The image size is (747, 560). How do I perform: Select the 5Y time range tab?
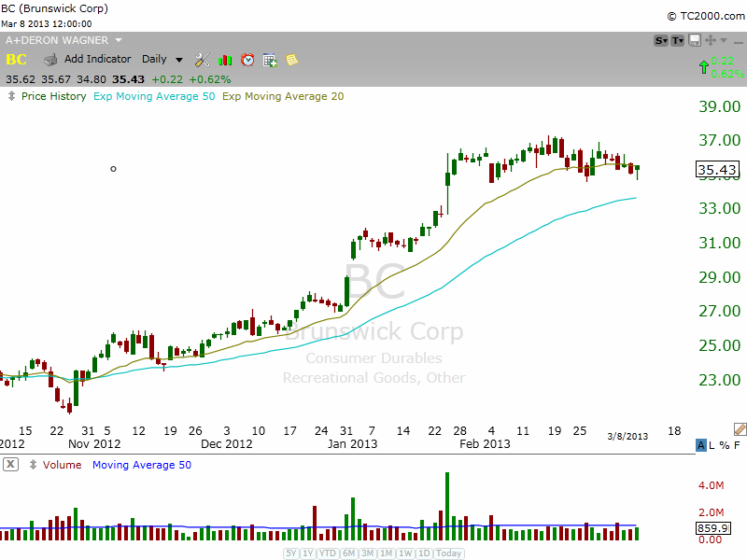click(x=291, y=553)
